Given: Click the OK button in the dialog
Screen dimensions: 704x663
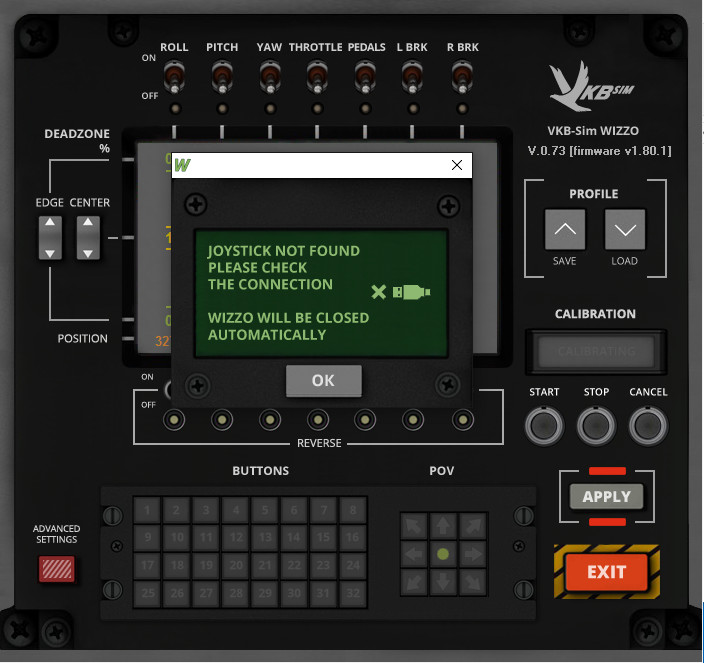Looking at the screenshot, I should click(x=323, y=381).
